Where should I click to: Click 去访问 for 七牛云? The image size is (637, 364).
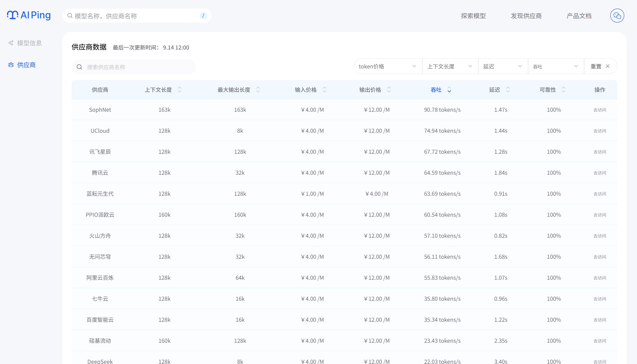point(600,299)
